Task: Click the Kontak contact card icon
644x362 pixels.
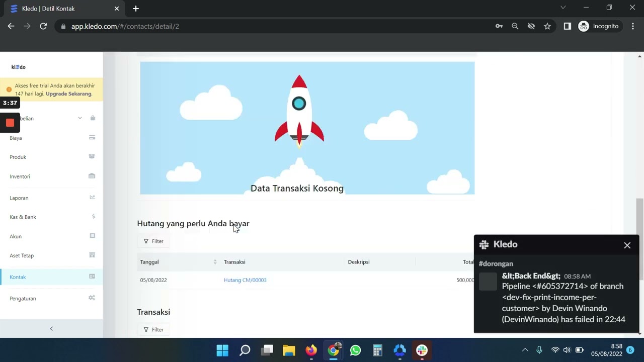Action: [x=92, y=276]
